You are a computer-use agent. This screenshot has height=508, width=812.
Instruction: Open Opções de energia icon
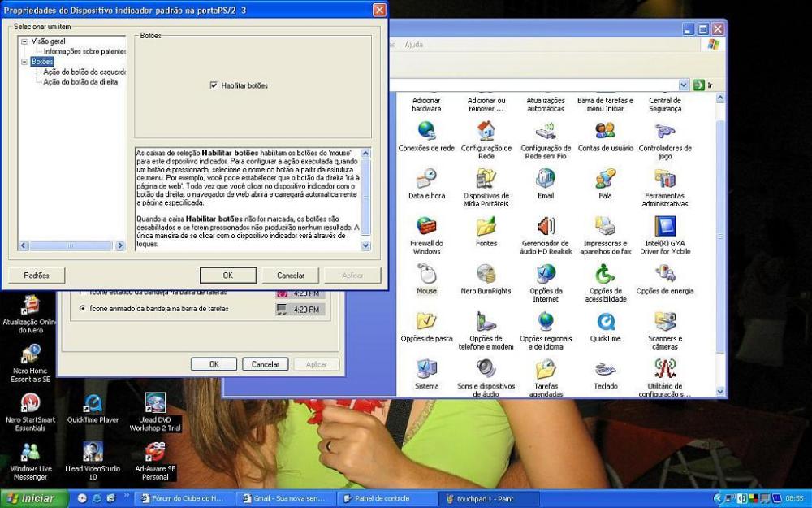[664, 275]
